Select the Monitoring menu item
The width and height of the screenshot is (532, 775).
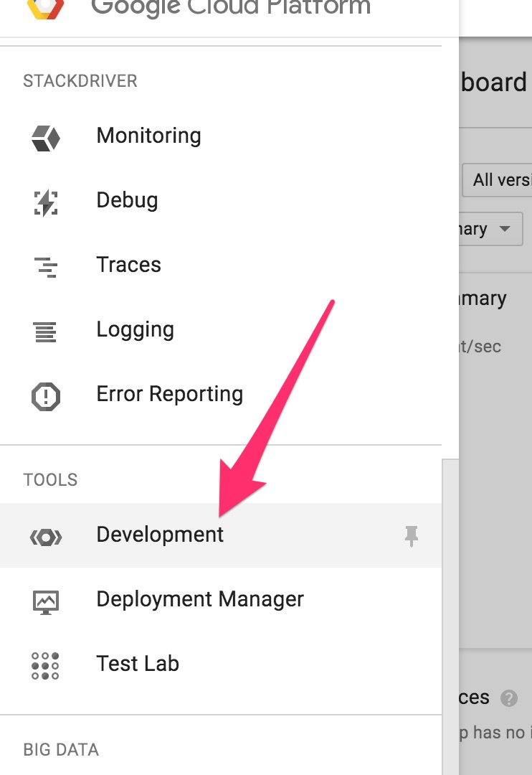point(148,136)
